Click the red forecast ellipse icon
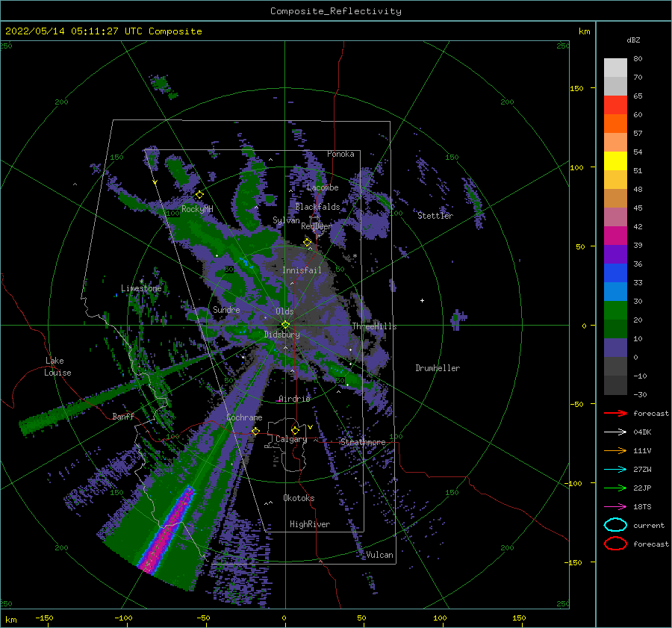This screenshot has width=672, height=628. [615, 544]
